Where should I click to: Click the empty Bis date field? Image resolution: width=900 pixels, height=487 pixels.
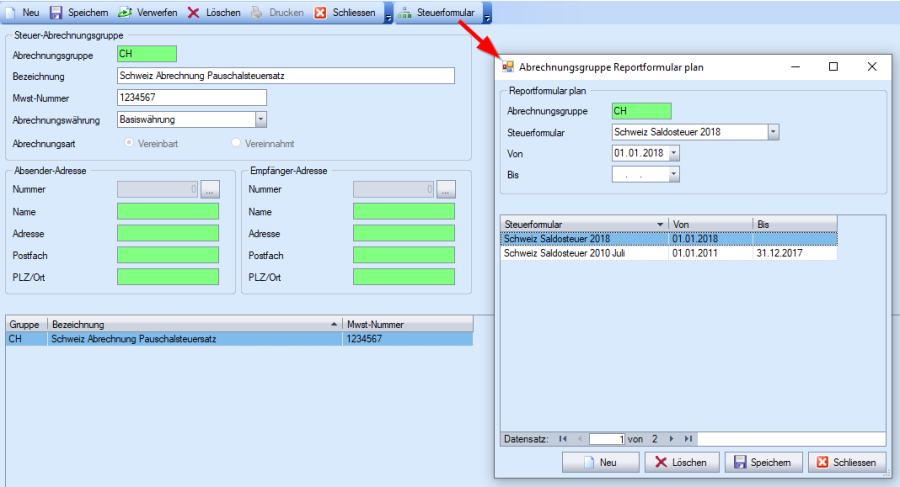point(640,175)
